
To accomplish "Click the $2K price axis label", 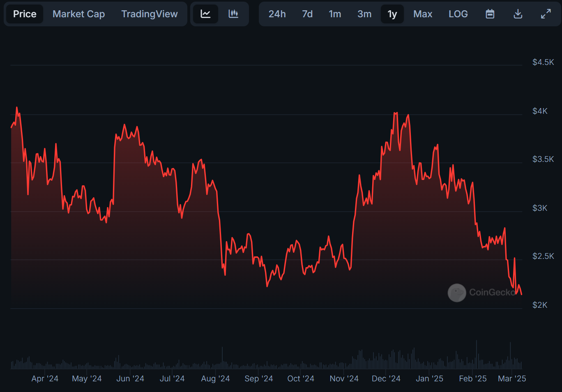I will (540, 305).
